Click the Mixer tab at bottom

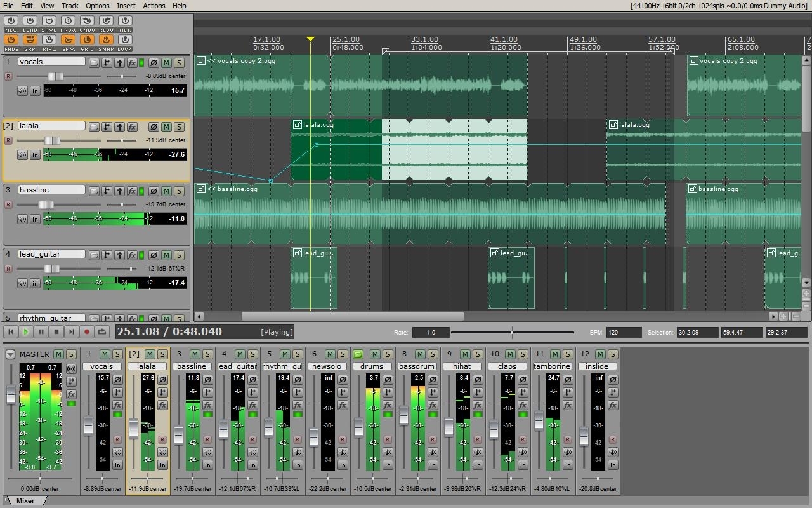(x=25, y=501)
